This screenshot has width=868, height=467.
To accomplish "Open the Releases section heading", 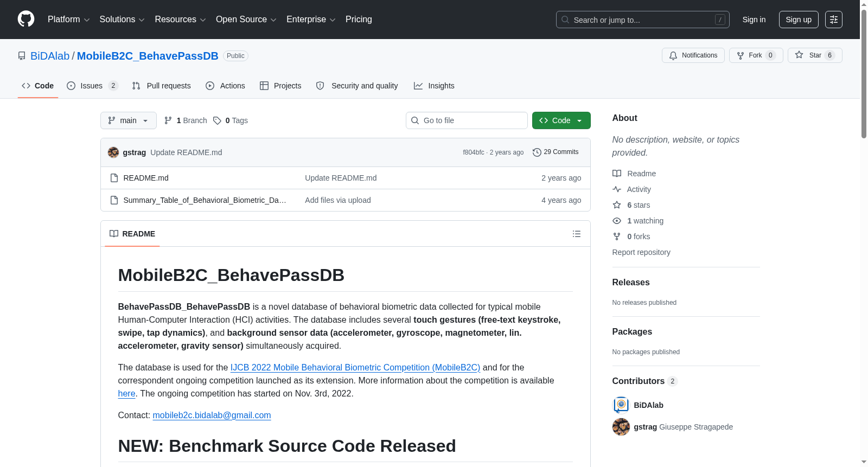I will [x=631, y=283].
